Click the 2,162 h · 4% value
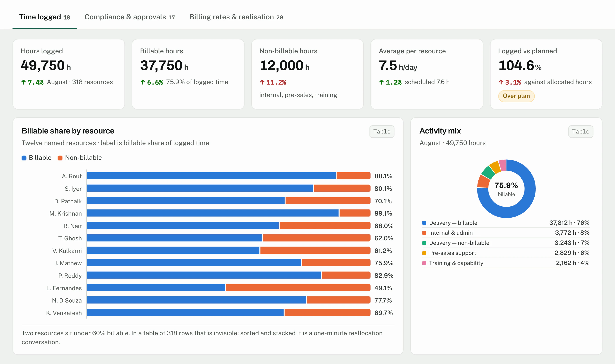 click(572, 263)
